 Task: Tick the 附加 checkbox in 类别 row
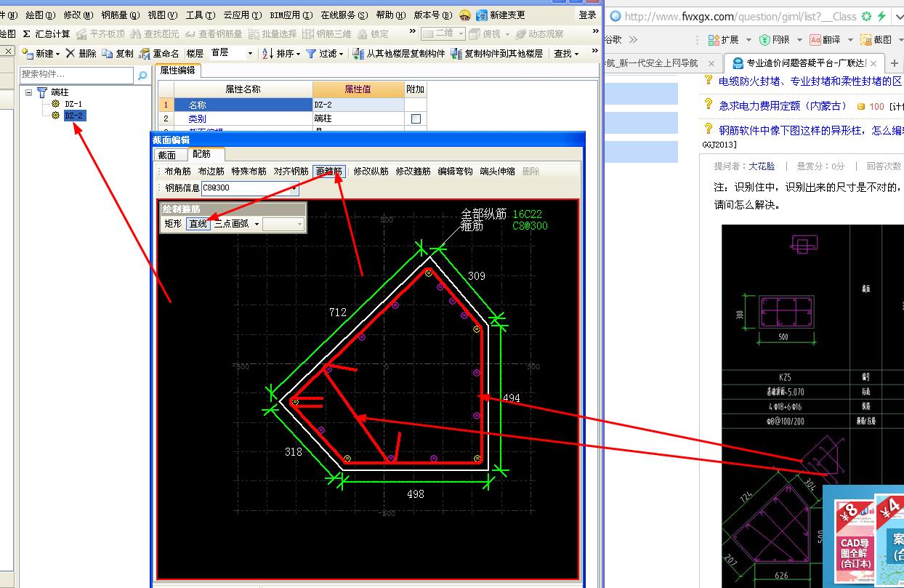pos(416,118)
